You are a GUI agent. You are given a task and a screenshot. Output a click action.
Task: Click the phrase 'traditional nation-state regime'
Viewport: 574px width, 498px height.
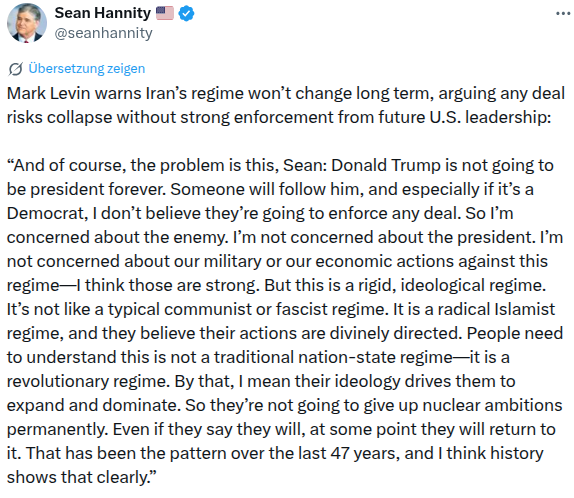(x=333, y=357)
